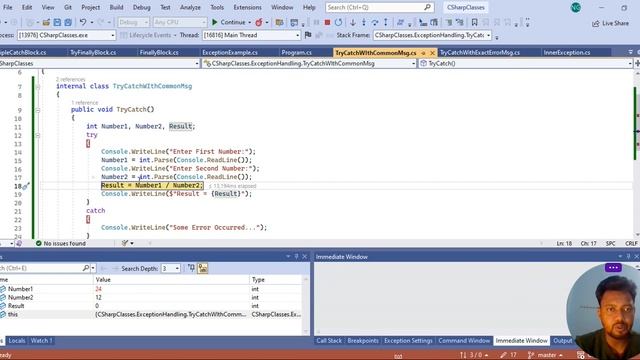Stop debugging with the red square icon
The height and width of the screenshot is (360, 640).
coord(327,22)
